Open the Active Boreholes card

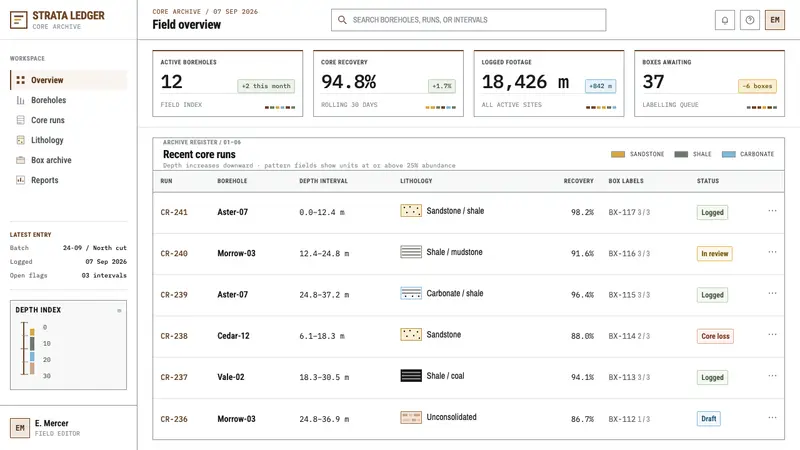(228, 83)
